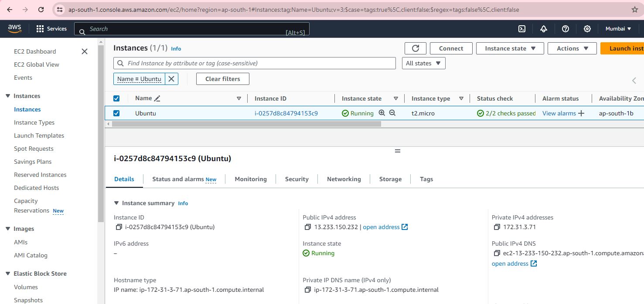Expand the Actions dropdown menu
Screen dimensions: 644x304
click(x=572, y=48)
